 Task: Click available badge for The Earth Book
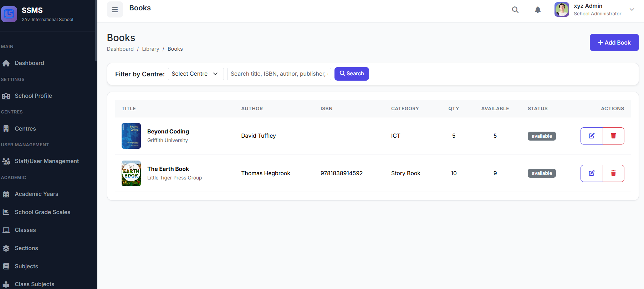click(542, 173)
